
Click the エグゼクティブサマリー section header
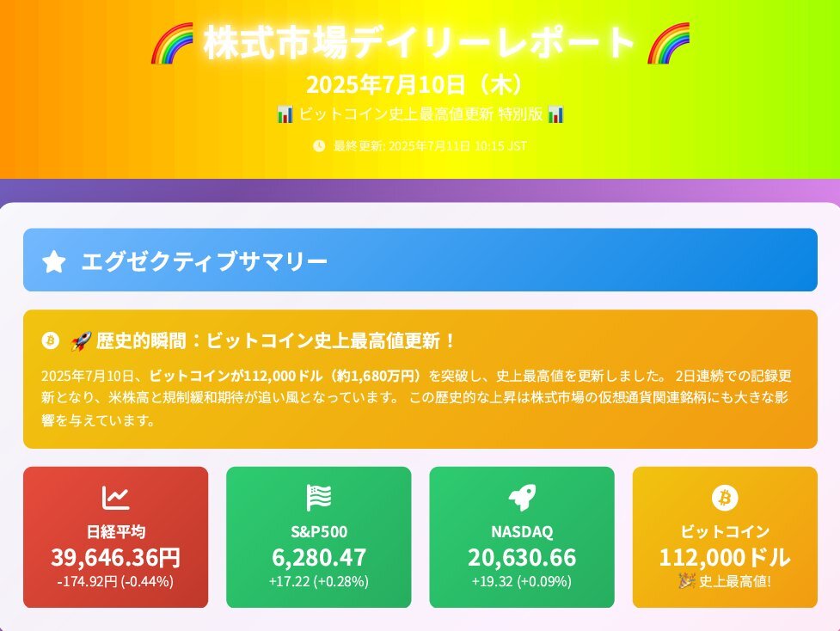420,260
